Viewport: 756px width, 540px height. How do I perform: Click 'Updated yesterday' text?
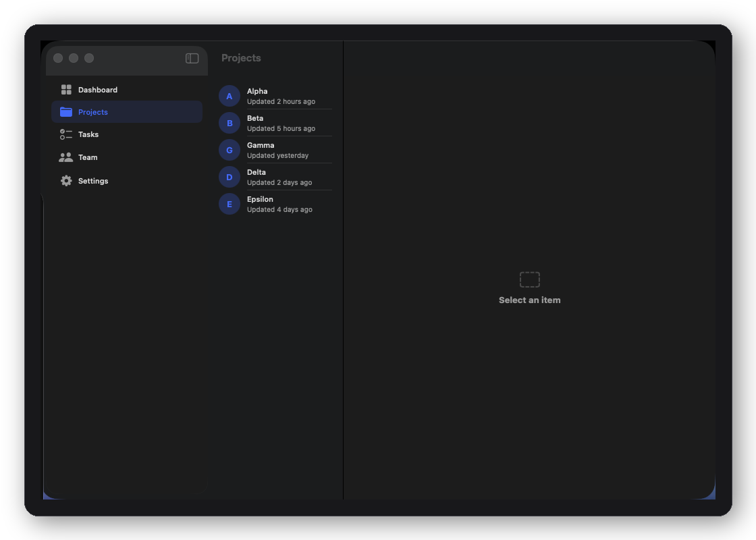coord(277,156)
